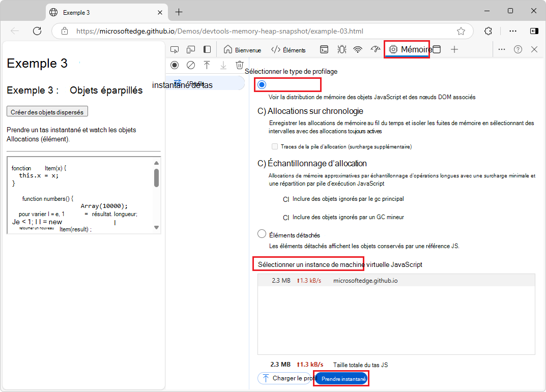Open the Console drawer icon
The height and width of the screenshot is (392, 546).
coord(324,49)
